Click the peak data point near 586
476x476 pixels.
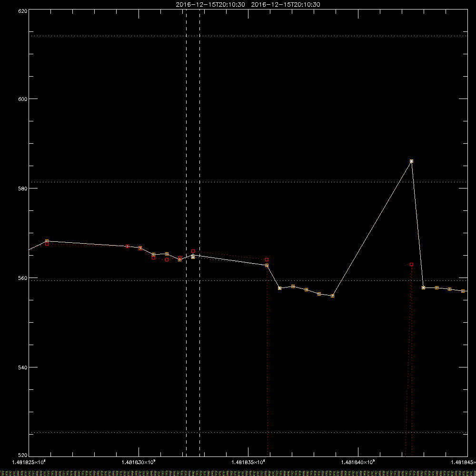411,161
